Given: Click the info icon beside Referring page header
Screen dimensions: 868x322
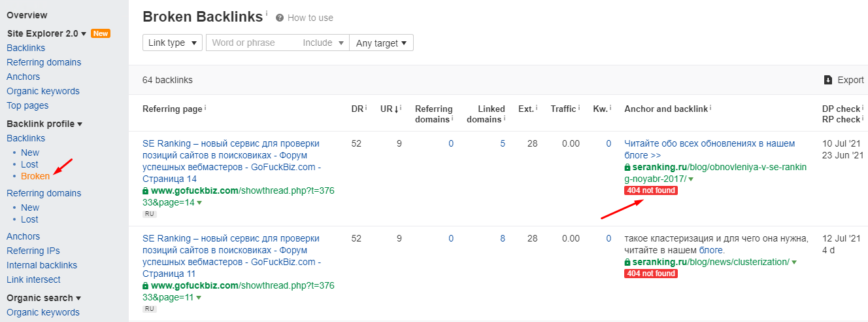Looking at the screenshot, I should 205,108.
